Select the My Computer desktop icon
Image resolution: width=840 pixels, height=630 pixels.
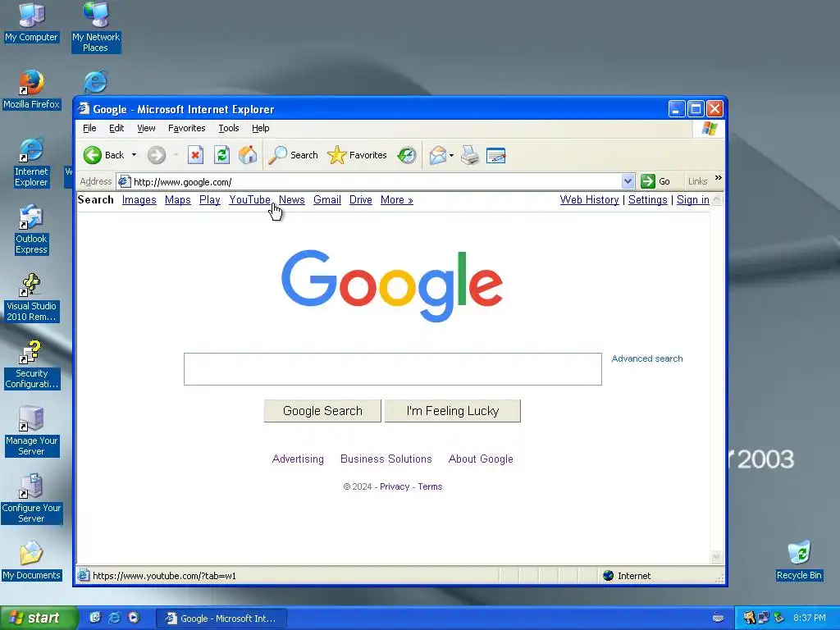[x=32, y=22]
